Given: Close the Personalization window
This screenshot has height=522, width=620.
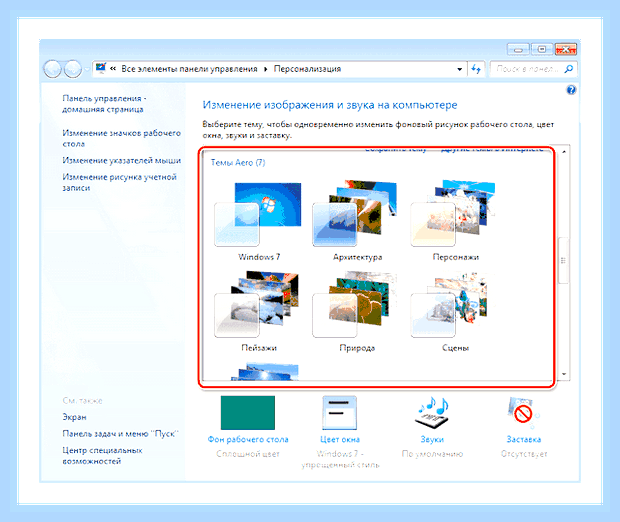Looking at the screenshot, I should click(x=565, y=49).
